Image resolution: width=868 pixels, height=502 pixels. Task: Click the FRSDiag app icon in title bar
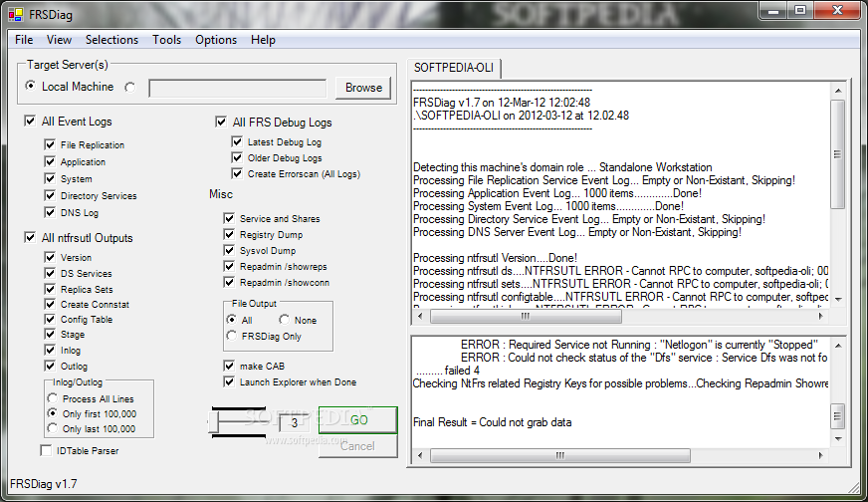pyautogui.click(x=16, y=14)
